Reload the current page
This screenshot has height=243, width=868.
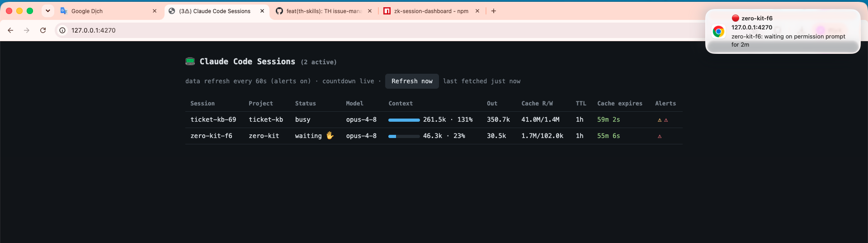click(x=43, y=30)
